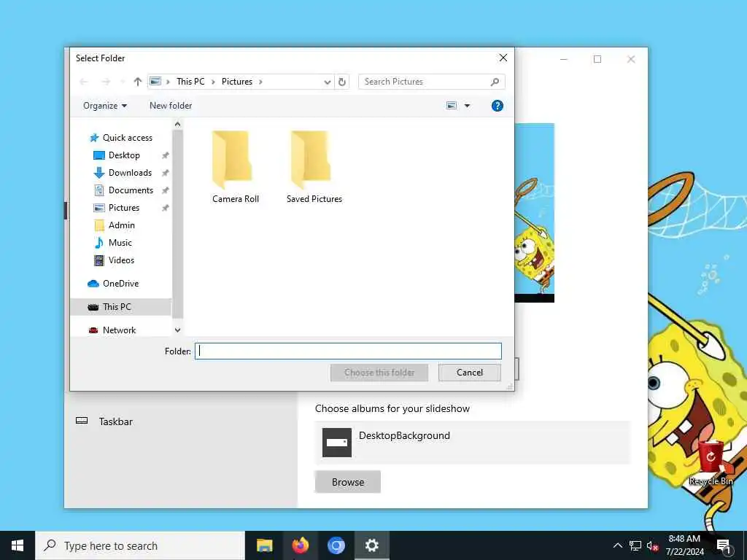Screen dimensions: 747x560
Task: Click Pictures in the address path
Action: click(x=237, y=82)
